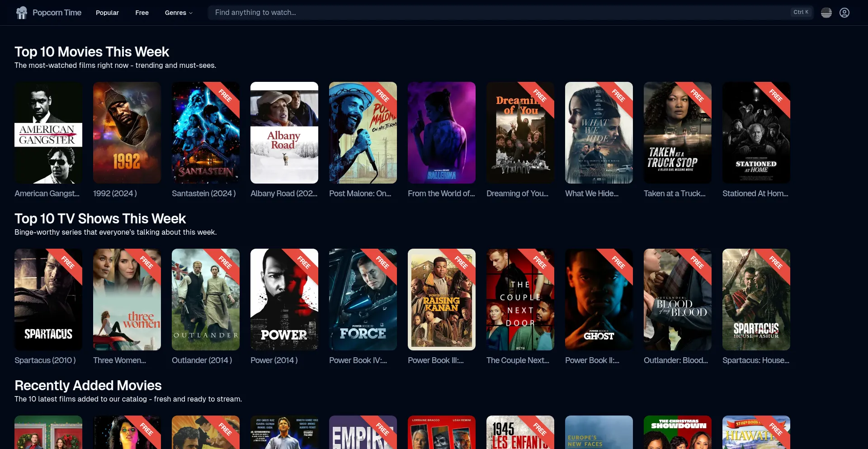Viewport: 868px width, 449px height.
Task: Open the '1992 (2024)' title link
Action: [x=114, y=193]
